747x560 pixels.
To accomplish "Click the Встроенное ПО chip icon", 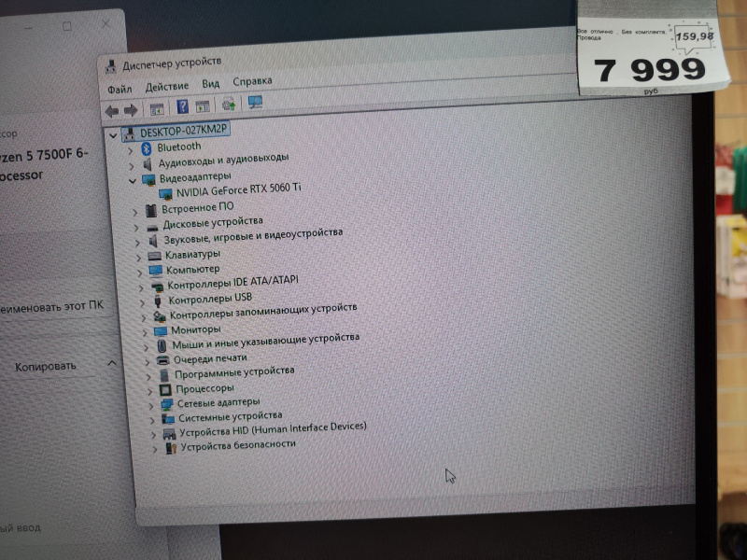I will 151,210.
